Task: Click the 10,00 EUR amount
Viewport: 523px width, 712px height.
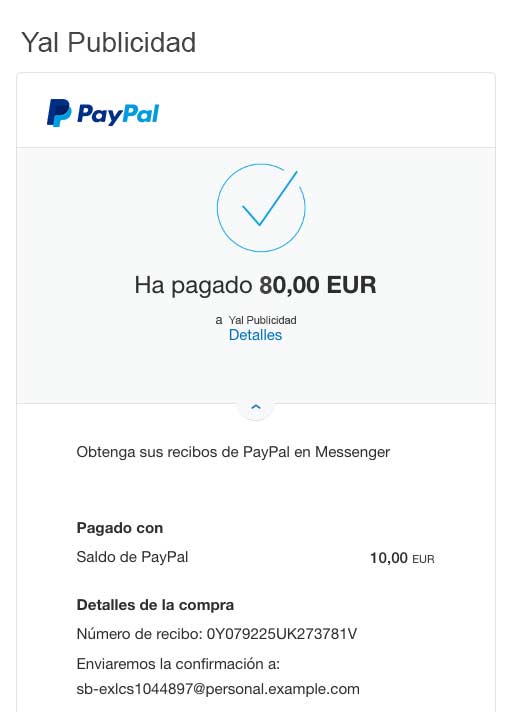Action: pos(402,558)
